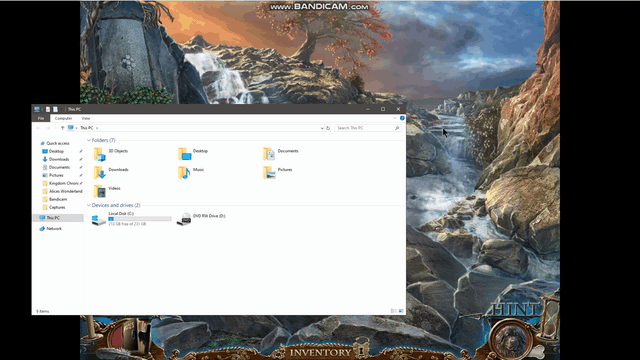The height and width of the screenshot is (360, 640).
Task: Open the File menu
Action: [x=41, y=118]
